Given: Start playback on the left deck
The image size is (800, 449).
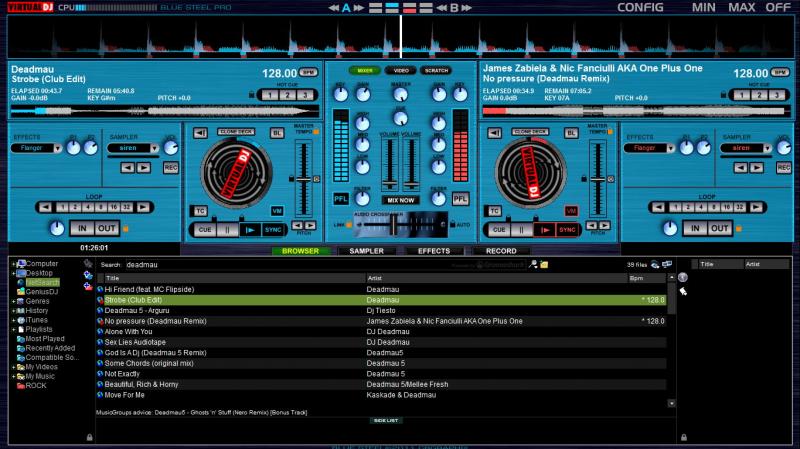Looking at the screenshot, I should [x=250, y=230].
